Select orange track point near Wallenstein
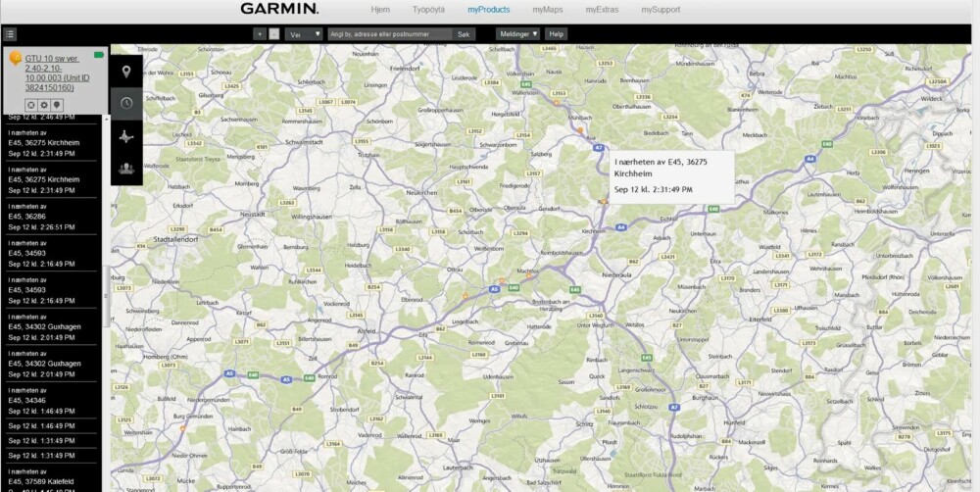The image size is (980, 492). pyautogui.click(x=556, y=102)
